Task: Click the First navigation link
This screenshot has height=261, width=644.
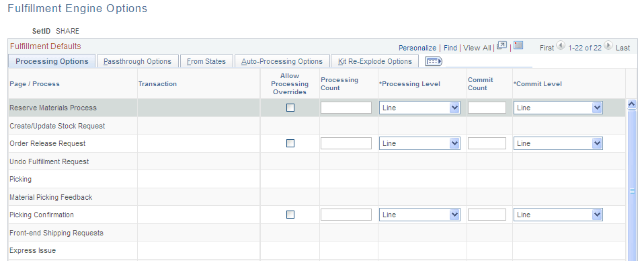Action: tap(547, 48)
